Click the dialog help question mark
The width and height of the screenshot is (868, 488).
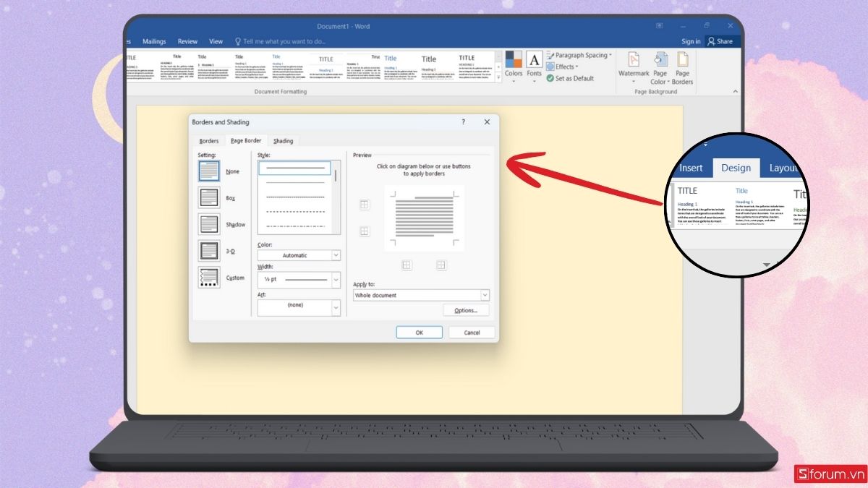[464, 122]
